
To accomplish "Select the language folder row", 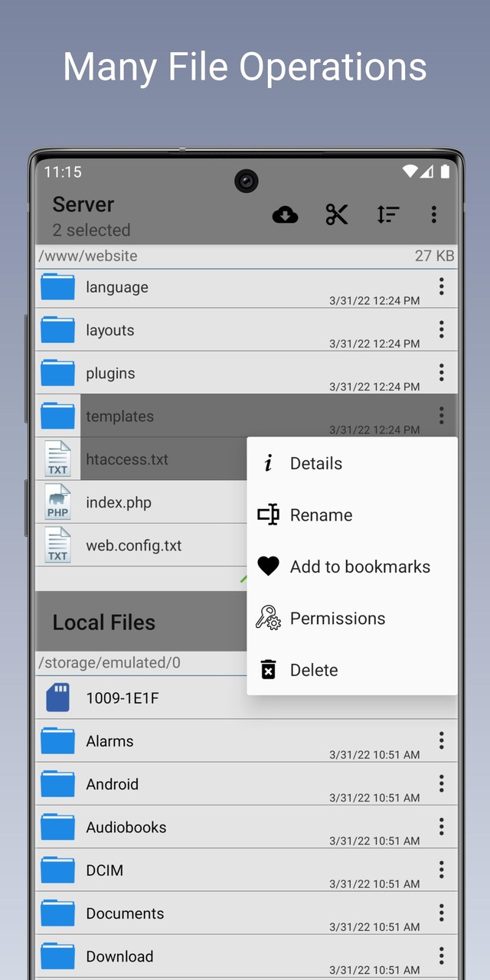I will tap(191, 287).
